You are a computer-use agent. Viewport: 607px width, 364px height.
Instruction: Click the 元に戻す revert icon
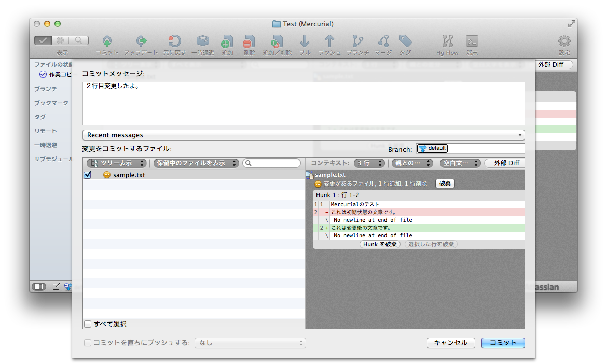pos(174,41)
